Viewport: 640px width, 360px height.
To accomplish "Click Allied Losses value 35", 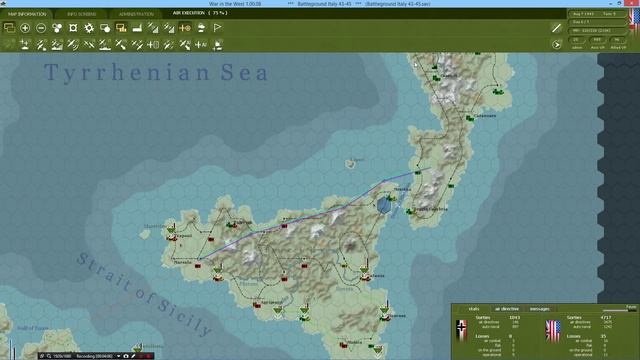I will click(603, 336).
